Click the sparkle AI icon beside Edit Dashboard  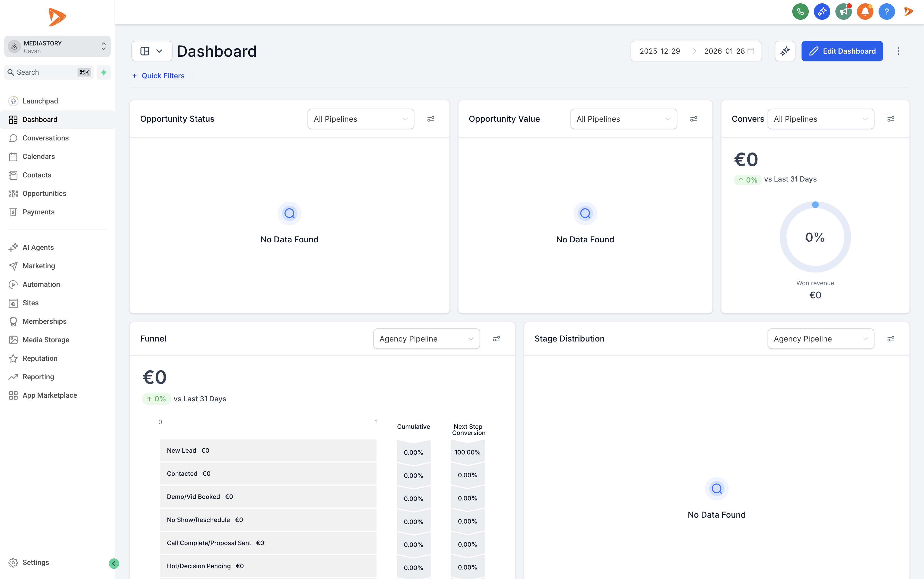(x=785, y=51)
